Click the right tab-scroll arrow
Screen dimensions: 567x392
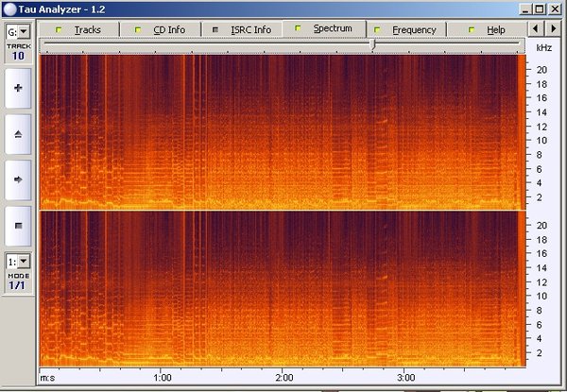coord(553,28)
